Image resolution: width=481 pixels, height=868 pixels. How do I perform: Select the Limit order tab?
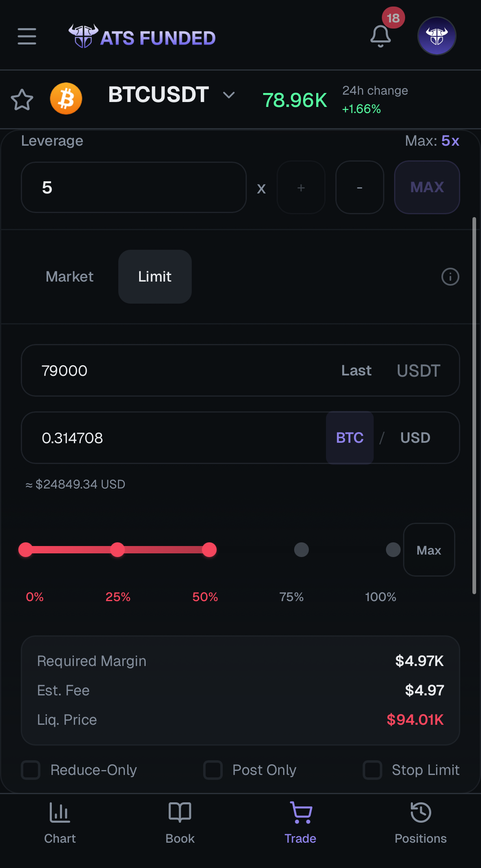pyautogui.click(x=155, y=277)
